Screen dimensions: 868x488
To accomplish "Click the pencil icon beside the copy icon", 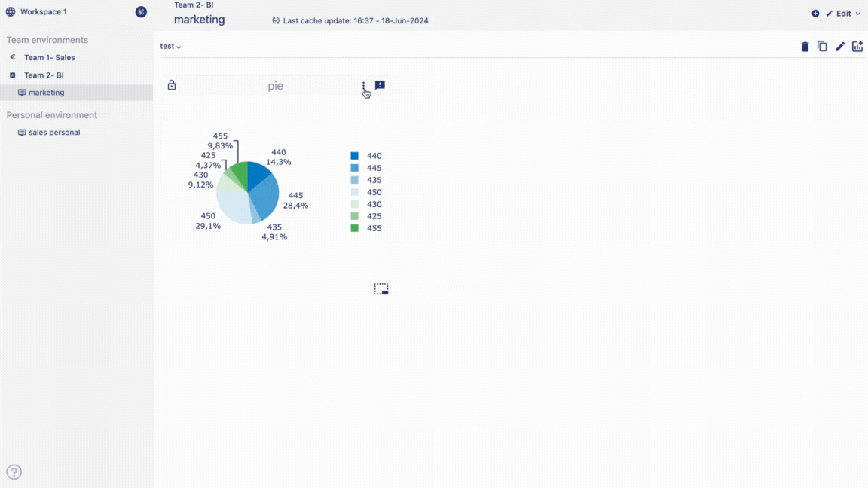I will 840,47.
